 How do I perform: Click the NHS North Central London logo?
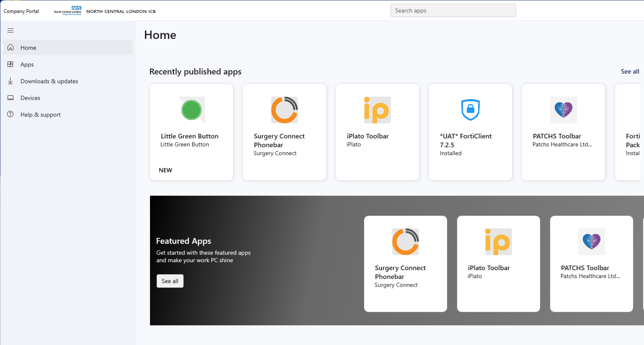(68, 11)
